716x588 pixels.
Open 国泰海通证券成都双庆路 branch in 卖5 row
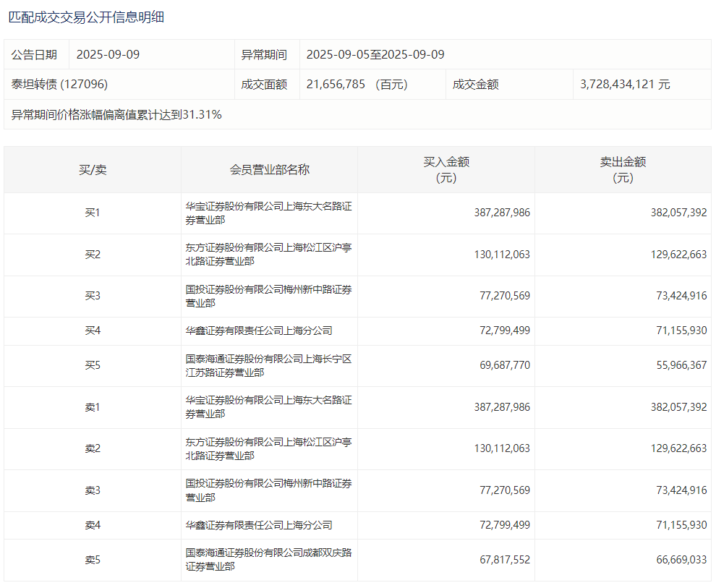point(268,560)
